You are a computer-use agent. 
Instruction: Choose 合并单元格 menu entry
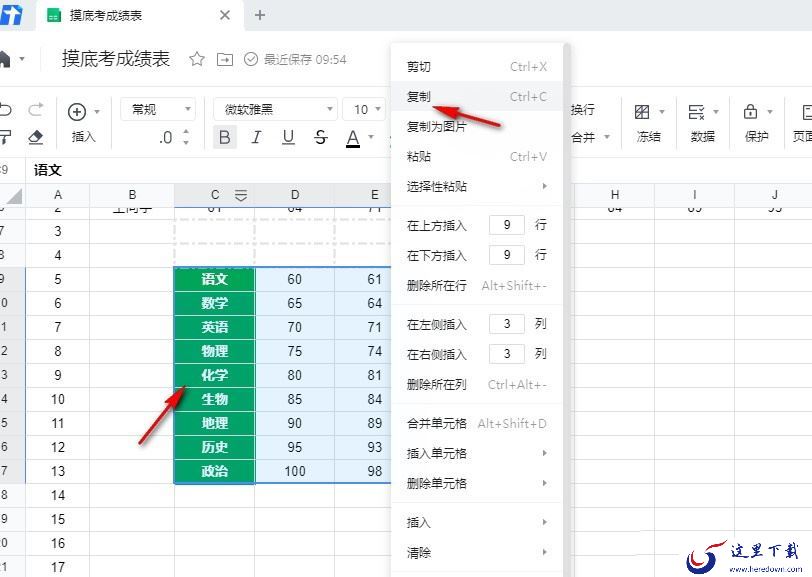tap(476, 424)
